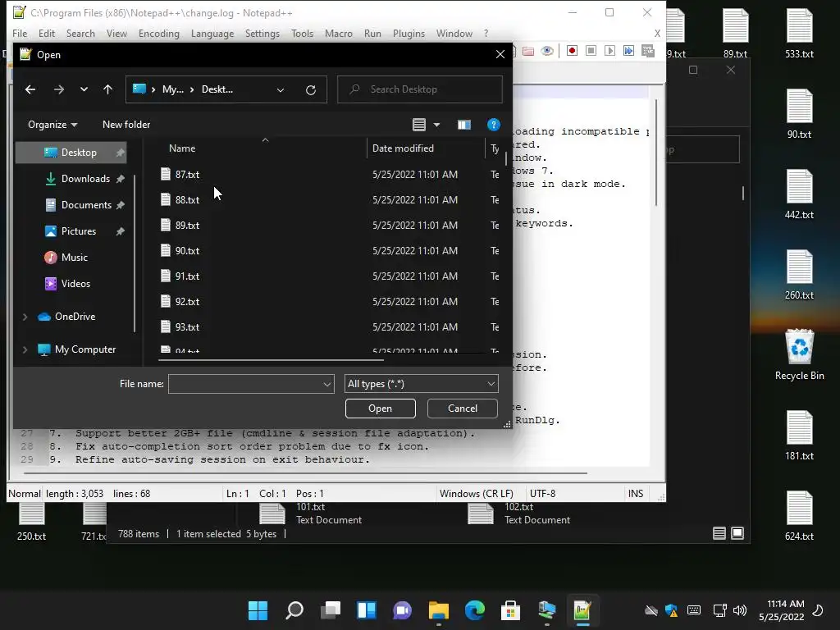Click the Monitoring eye icon in toolbar

point(547,51)
